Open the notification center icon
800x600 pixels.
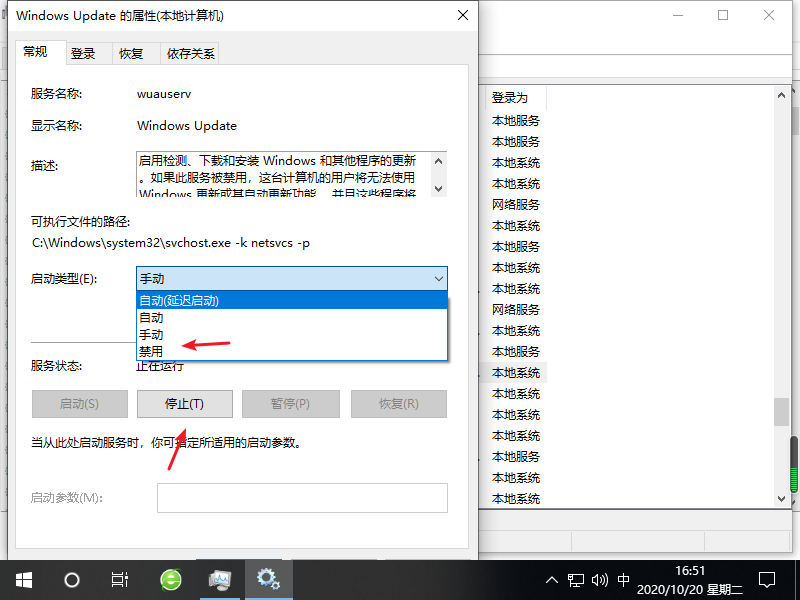(766, 580)
